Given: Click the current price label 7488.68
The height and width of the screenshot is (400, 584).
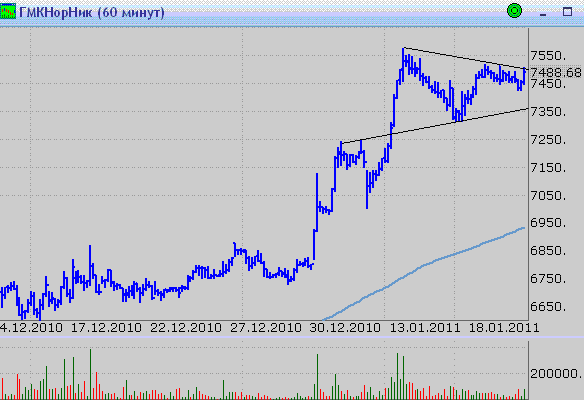Looking at the screenshot, I should coord(556,72).
